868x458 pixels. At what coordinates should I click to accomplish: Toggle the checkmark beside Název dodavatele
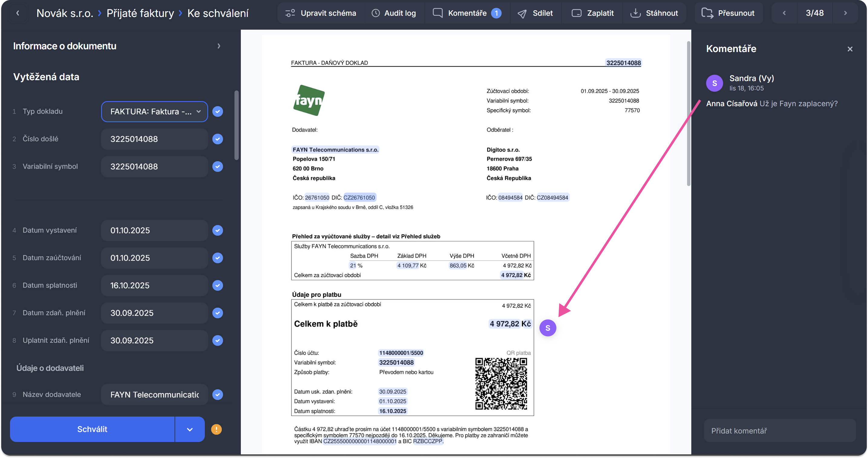tap(218, 395)
